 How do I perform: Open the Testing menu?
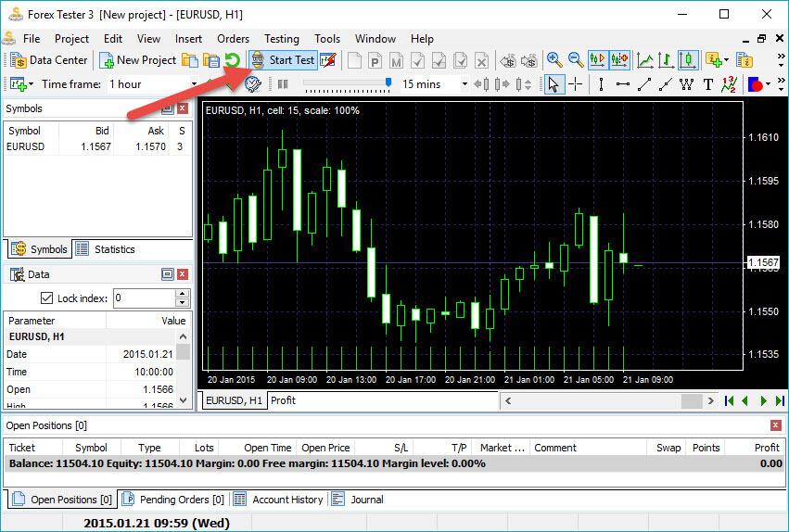coord(281,39)
